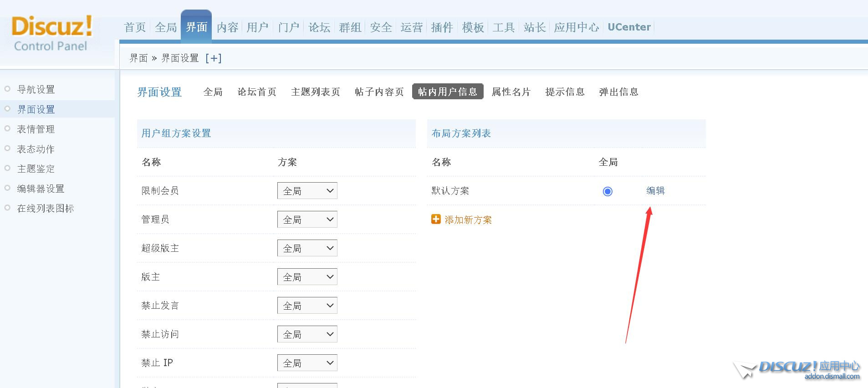Open the 工具 top menu
868x388 pixels.
pos(504,27)
